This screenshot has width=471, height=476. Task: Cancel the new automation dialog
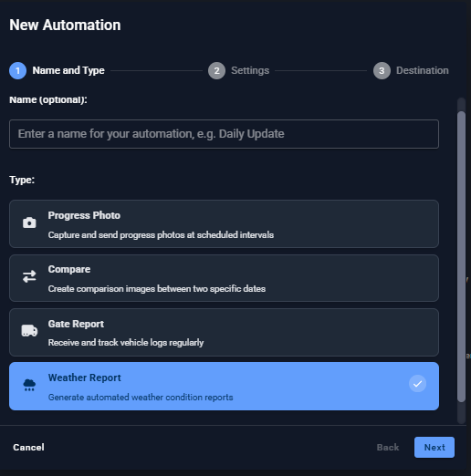pyautogui.click(x=28, y=447)
